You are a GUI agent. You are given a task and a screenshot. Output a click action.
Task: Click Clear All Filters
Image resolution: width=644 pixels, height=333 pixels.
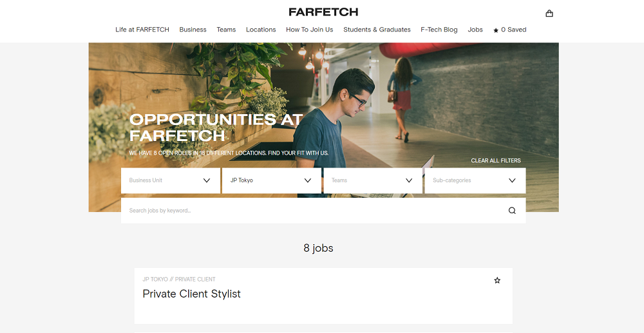[496, 160]
